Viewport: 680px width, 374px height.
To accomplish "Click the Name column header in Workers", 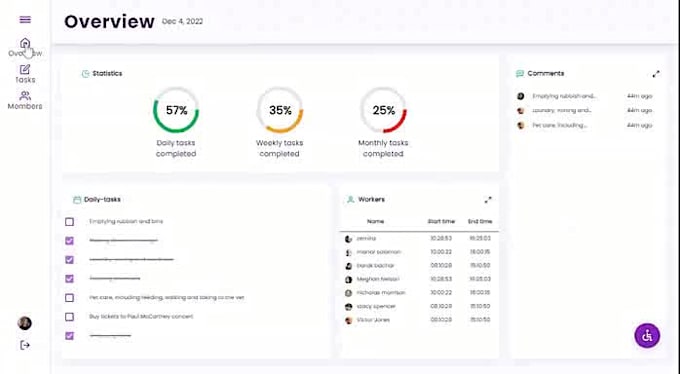I will click(375, 221).
